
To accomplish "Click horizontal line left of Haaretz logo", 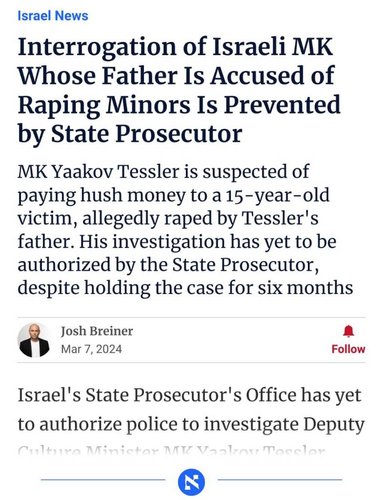I will tap(103, 480).
